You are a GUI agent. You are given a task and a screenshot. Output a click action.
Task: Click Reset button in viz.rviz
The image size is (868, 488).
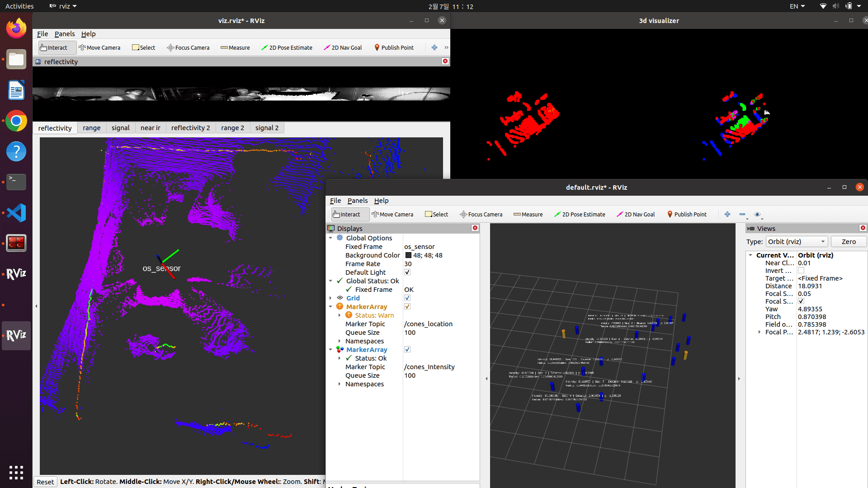pyautogui.click(x=45, y=482)
